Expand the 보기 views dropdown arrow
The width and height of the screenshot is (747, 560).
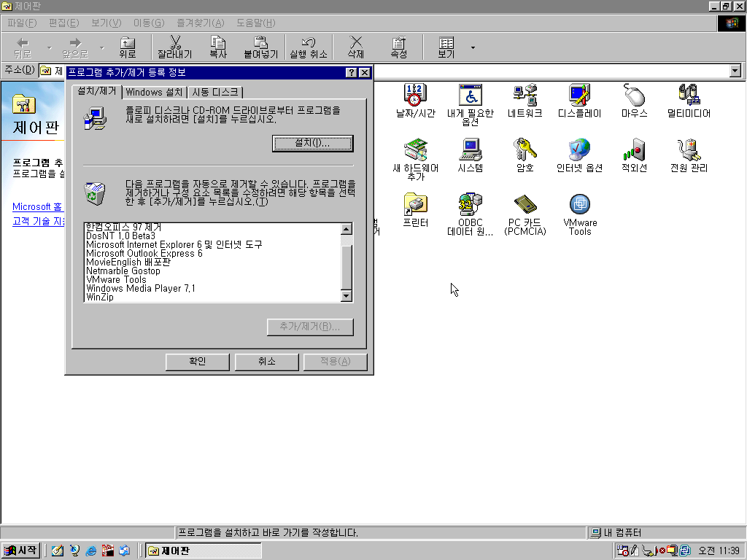coord(473,47)
